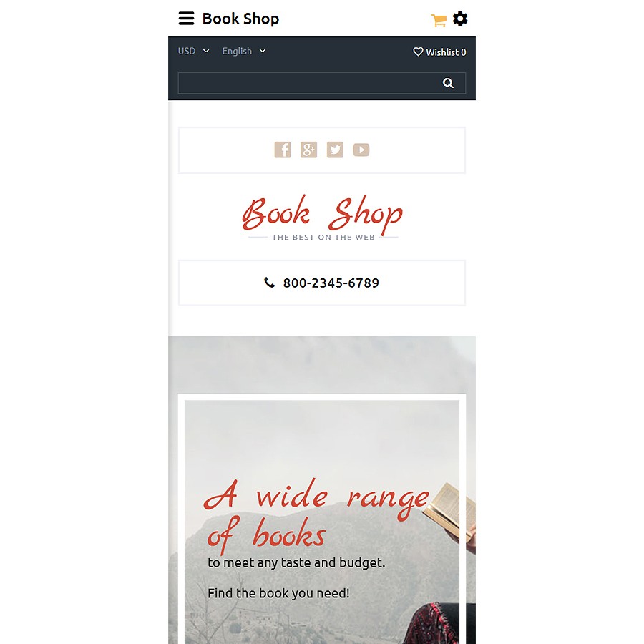Click the phone handset icon
This screenshot has height=644, width=644.
(x=270, y=283)
